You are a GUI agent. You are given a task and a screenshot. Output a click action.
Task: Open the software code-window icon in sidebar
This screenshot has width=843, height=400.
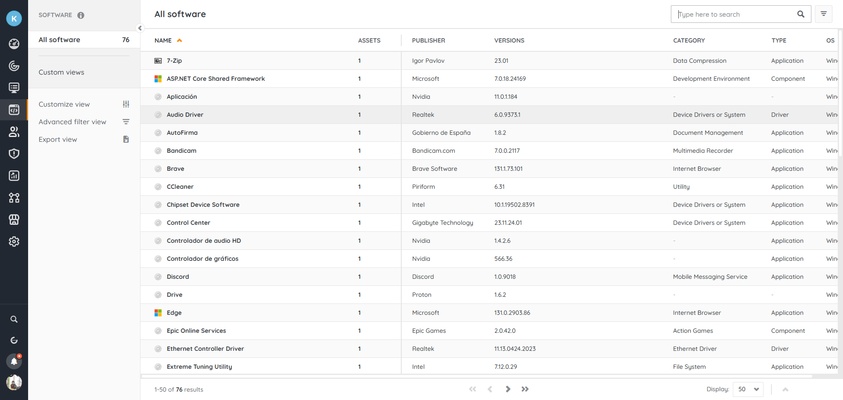click(x=14, y=110)
